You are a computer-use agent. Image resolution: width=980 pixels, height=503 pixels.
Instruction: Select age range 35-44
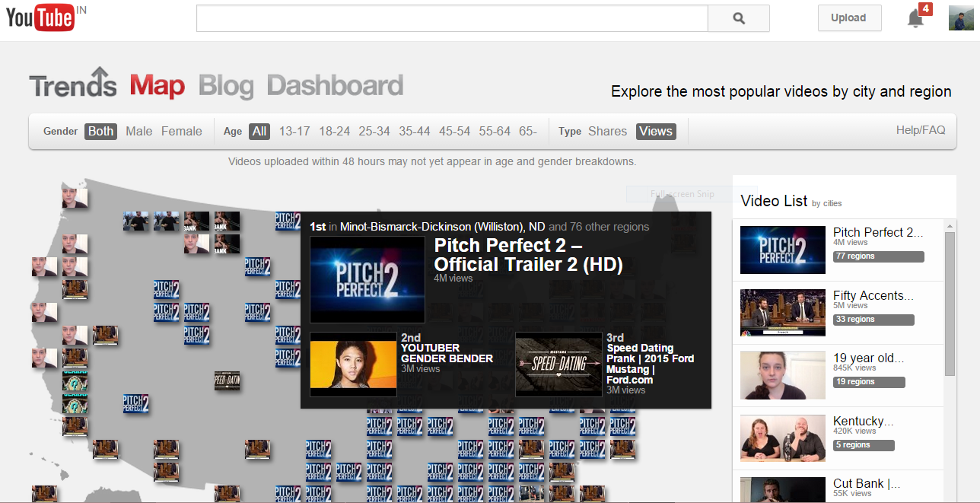pyautogui.click(x=415, y=131)
